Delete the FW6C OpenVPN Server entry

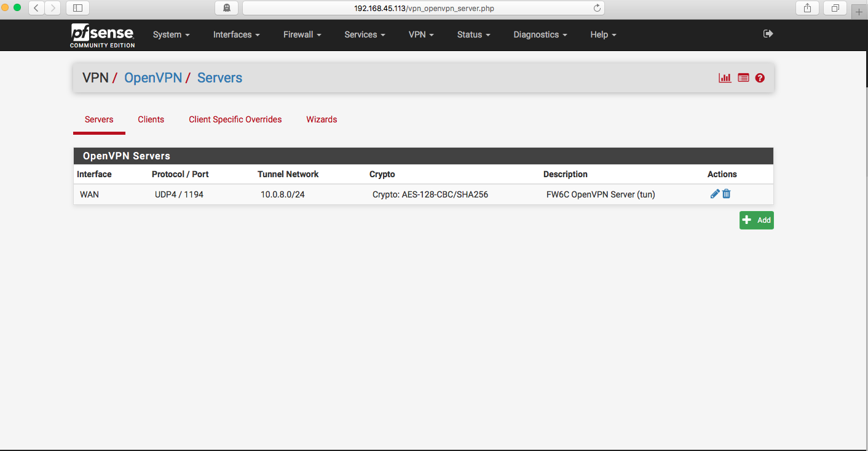coord(726,194)
